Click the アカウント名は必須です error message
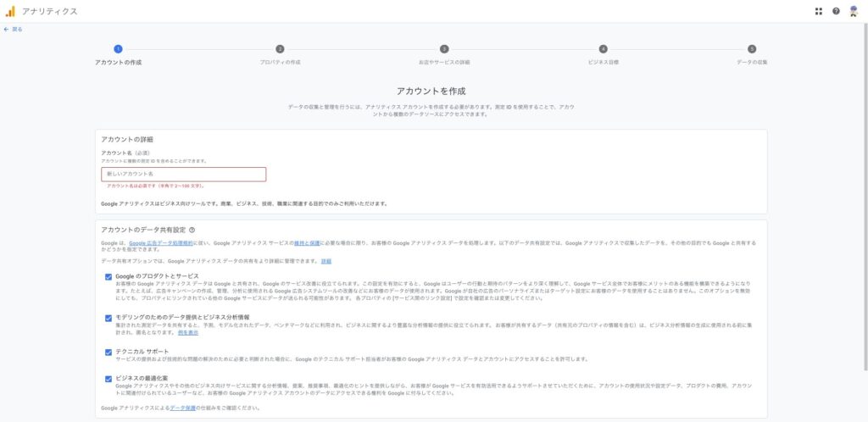Viewport: 868px width, 422px height. (x=156, y=186)
